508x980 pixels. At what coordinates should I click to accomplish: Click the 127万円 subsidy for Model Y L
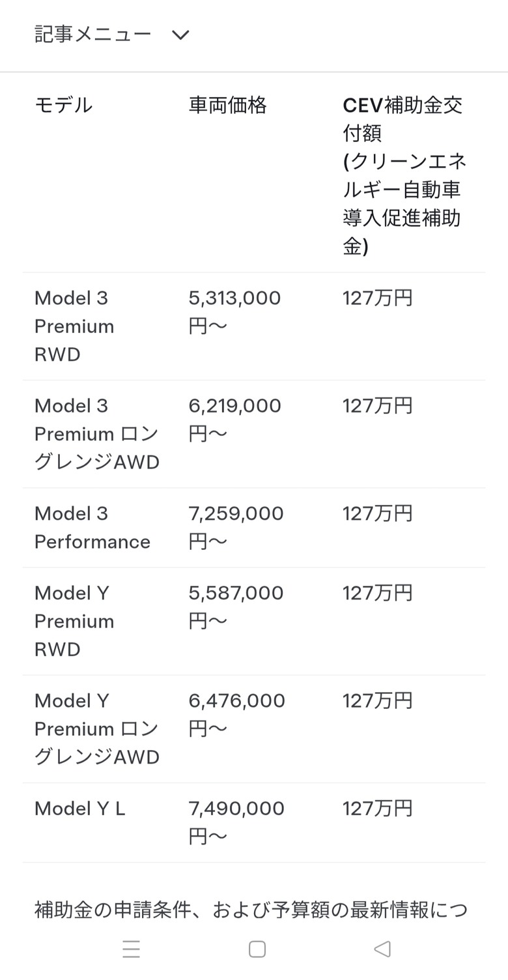click(378, 809)
